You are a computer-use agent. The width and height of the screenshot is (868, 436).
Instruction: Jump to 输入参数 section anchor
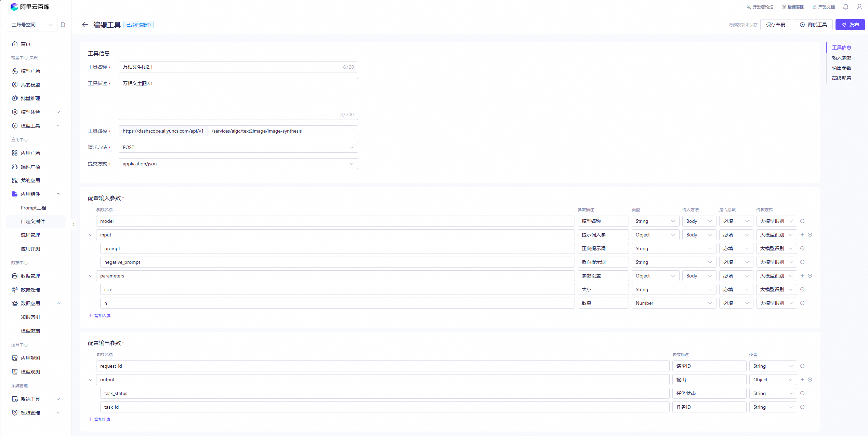coord(841,58)
